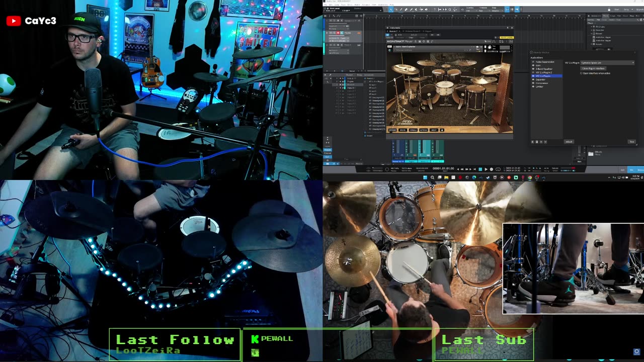Close the Instruments plugin window

[512, 28]
